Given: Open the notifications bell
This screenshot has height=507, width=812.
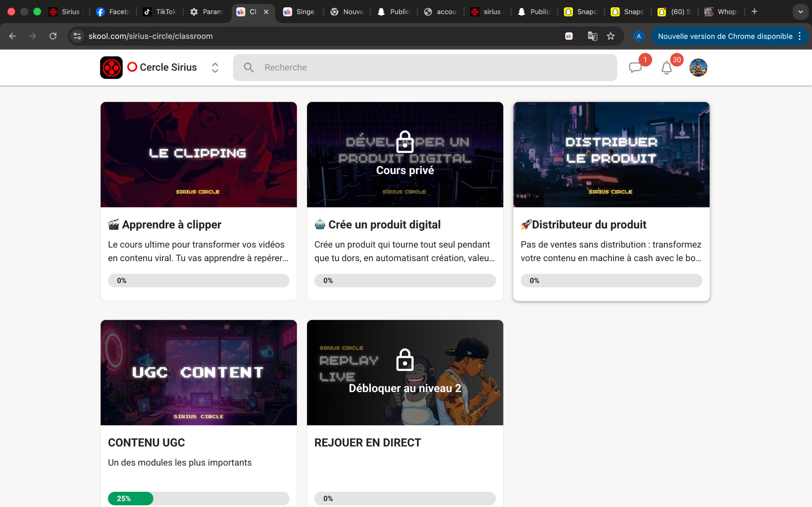Looking at the screenshot, I should 666,68.
